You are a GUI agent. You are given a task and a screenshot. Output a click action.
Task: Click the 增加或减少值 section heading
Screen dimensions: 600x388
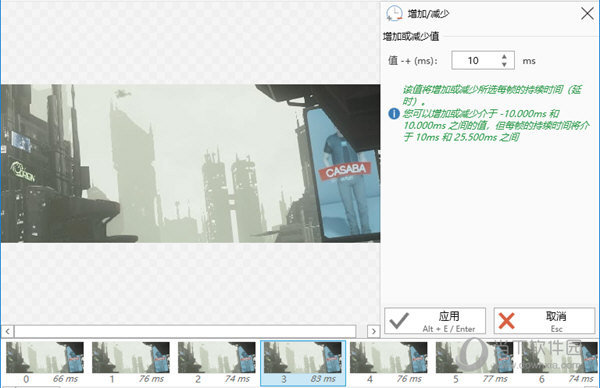[x=411, y=36]
